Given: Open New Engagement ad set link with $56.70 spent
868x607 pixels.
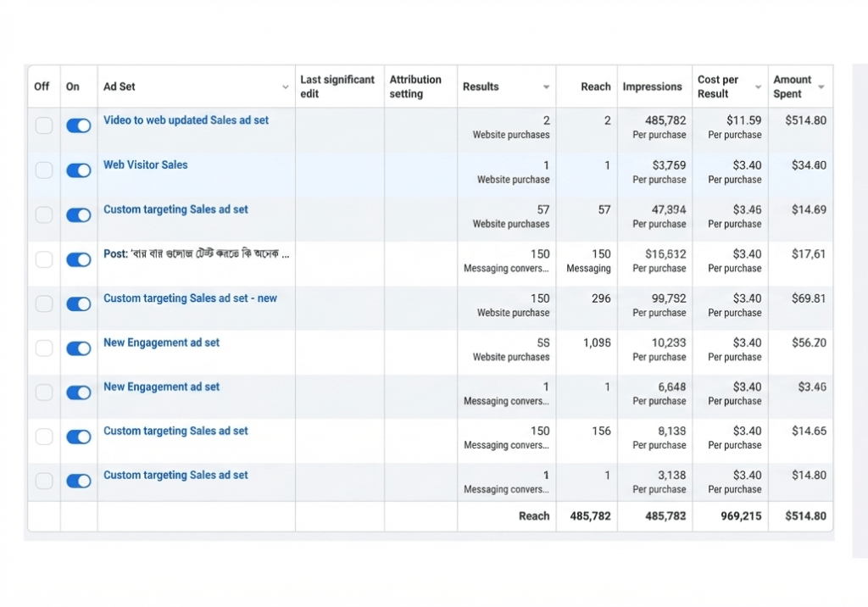Looking at the screenshot, I should pos(161,342).
